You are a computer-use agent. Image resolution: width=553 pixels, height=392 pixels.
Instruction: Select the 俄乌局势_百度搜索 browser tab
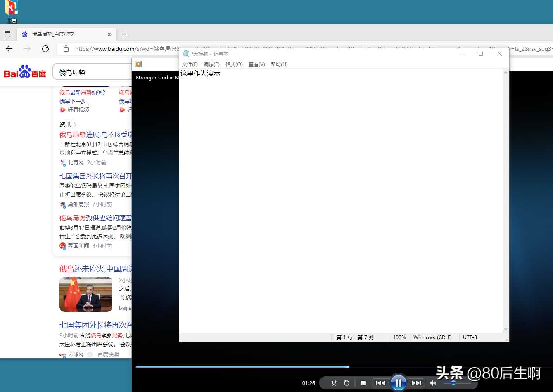click(x=66, y=34)
